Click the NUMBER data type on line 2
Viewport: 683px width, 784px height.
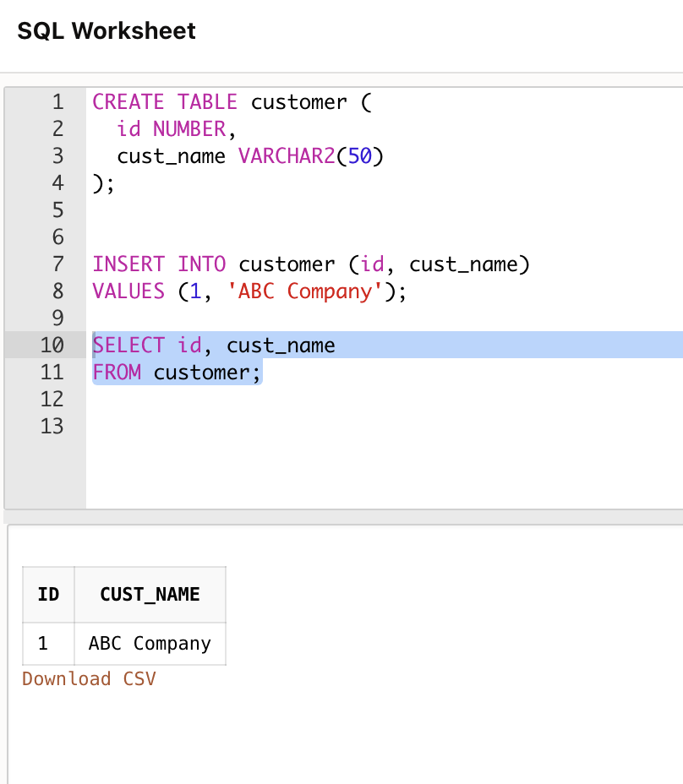pos(189,129)
